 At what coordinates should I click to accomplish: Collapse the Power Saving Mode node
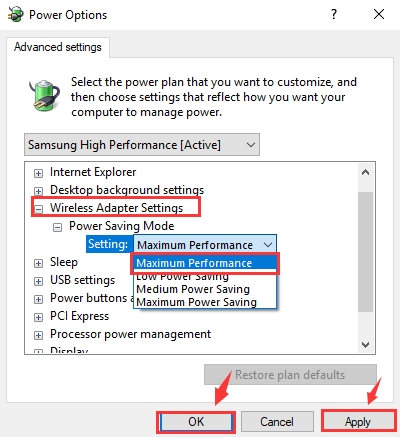coord(57,227)
